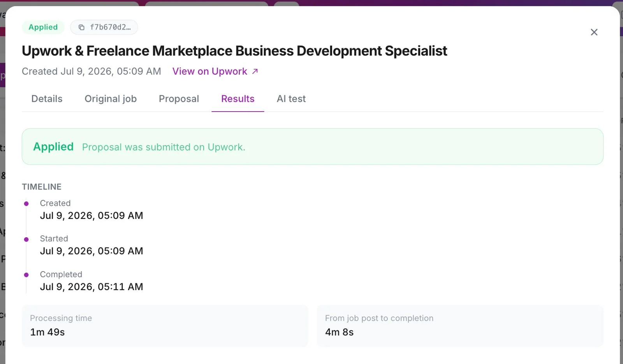This screenshot has width=623, height=364.
Task: Click the 4m 8s completion value
Action: pos(340,332)
